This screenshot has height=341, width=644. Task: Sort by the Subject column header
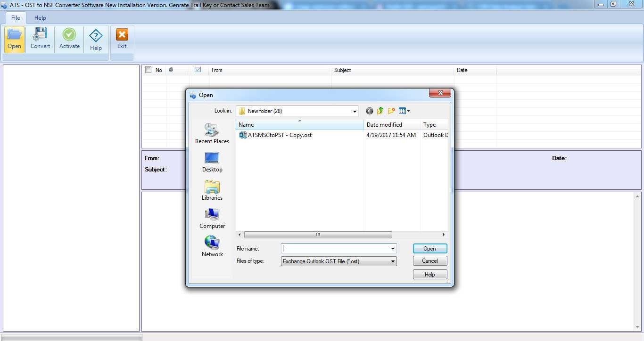click(393, 70)
